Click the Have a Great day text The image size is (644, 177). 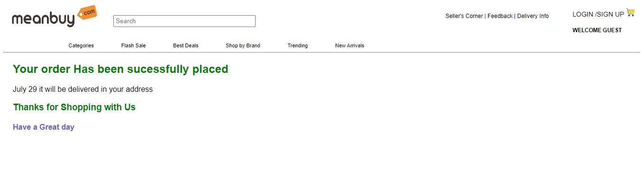[x=44, y=127]
